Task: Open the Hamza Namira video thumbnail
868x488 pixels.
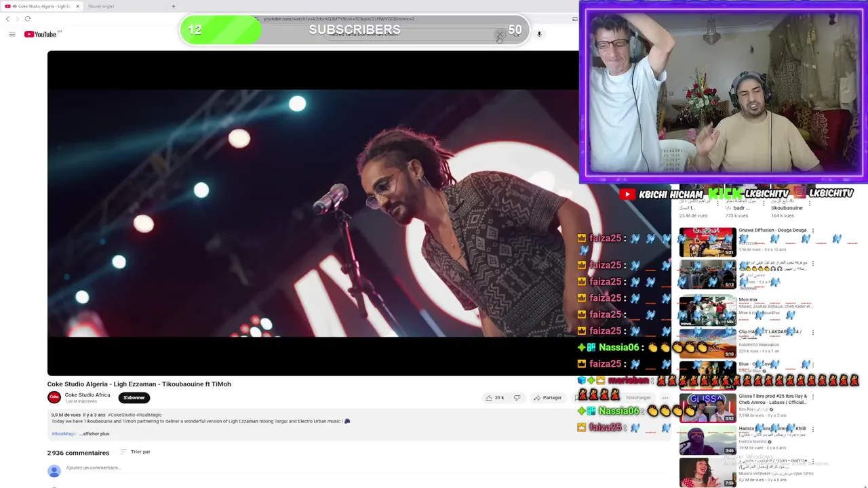Action: tap(707, 441)
